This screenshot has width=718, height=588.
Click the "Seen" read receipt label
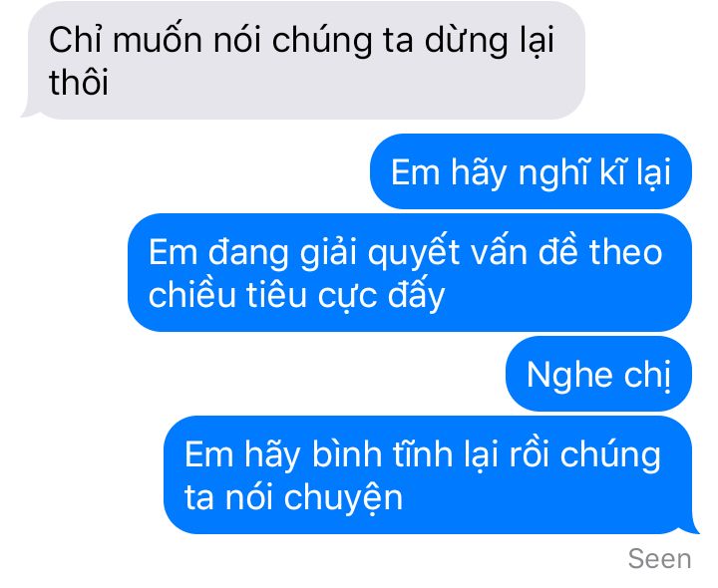point(659,559)
